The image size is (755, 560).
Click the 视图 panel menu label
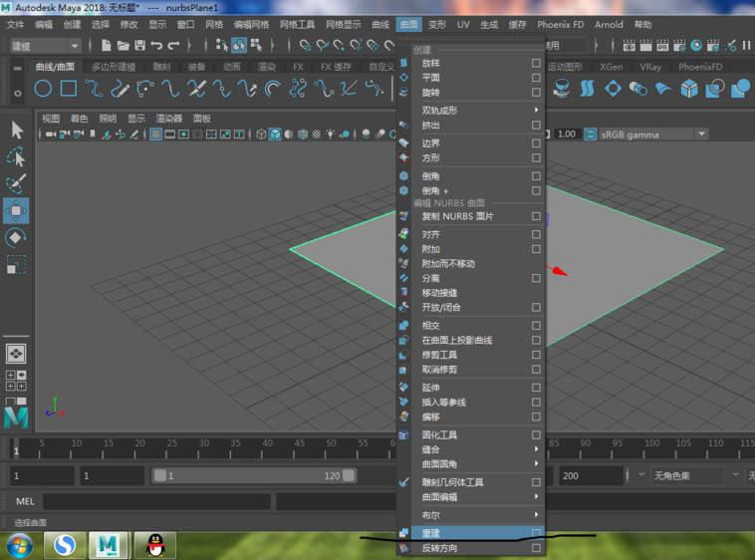tap(51, 118)
